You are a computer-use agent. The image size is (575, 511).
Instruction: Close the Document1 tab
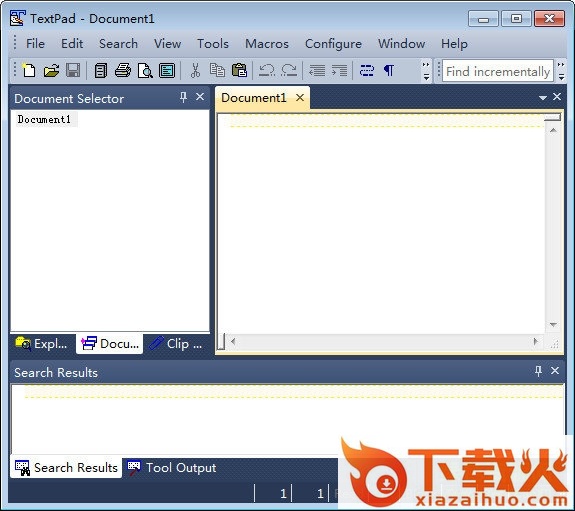[x=300, y=98]
